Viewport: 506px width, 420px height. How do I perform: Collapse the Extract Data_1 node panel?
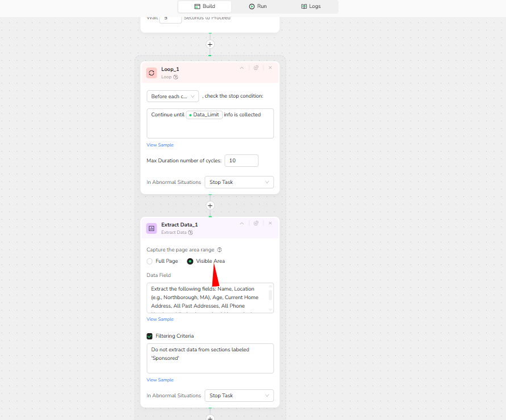[x=242, y=224]
